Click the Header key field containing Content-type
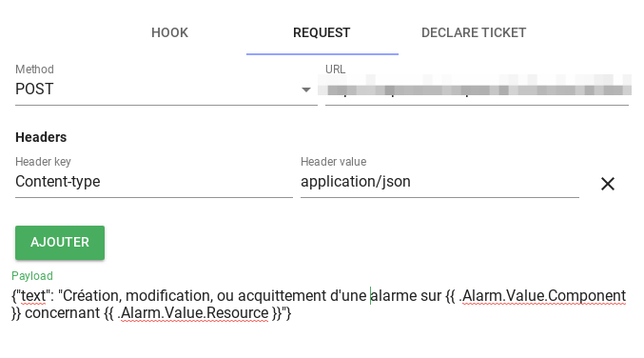Viewport: 644px width, 358px height. [x=153, y=182]
